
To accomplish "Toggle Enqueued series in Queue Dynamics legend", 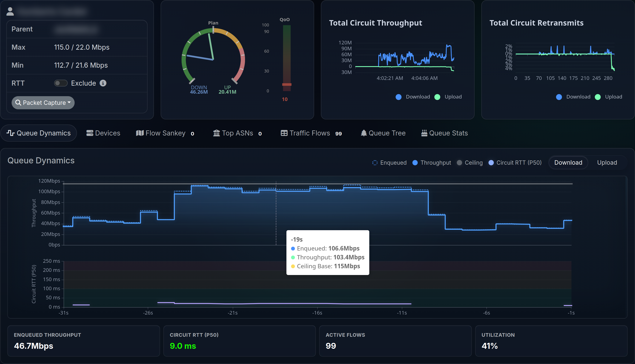I will 389,163.
